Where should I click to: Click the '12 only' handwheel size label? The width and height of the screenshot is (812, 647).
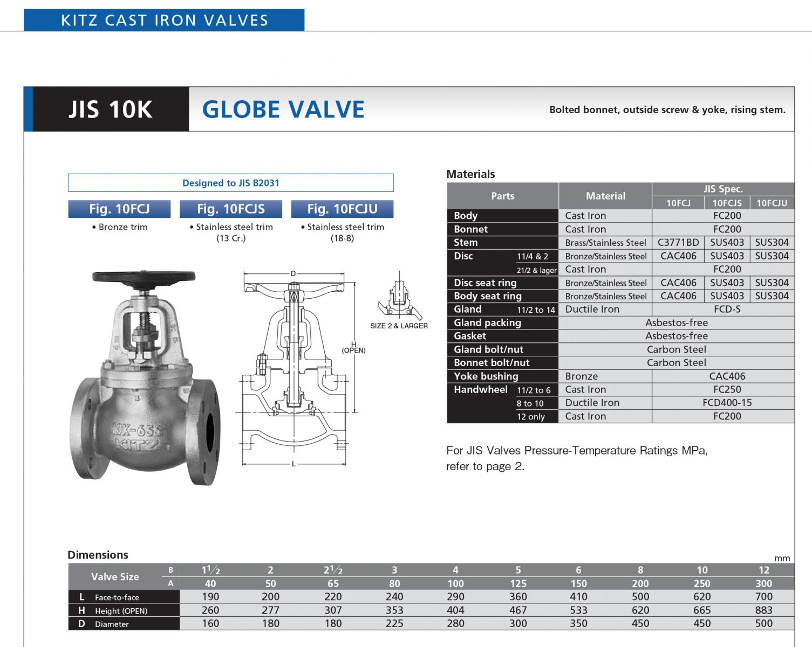tap(531, 417)
